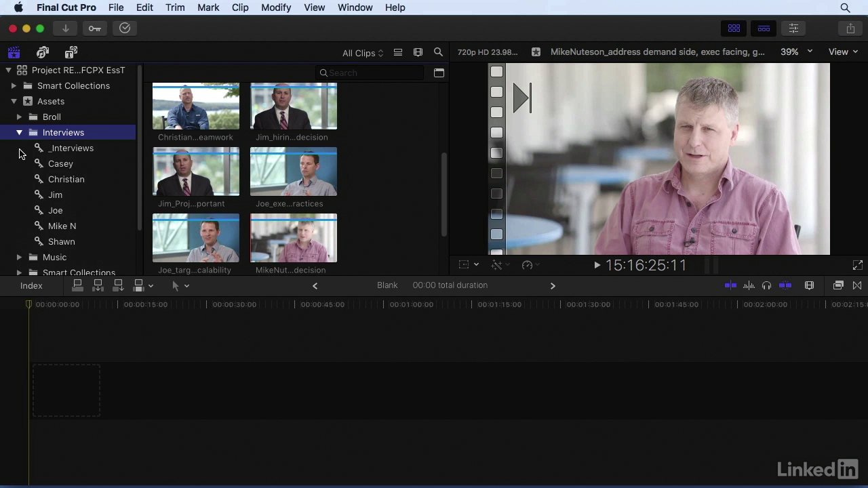
Task: Click the Import Media arrow button
Action: click(66, 28)
